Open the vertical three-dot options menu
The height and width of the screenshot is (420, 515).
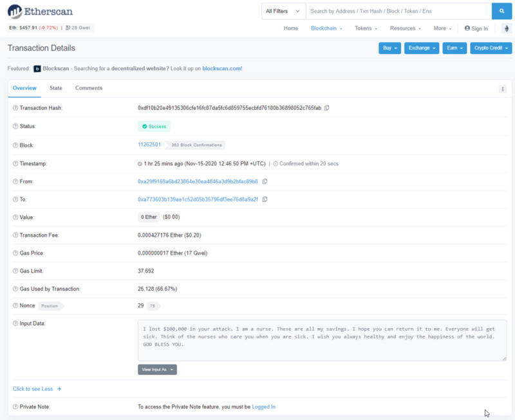coord(503,89)
